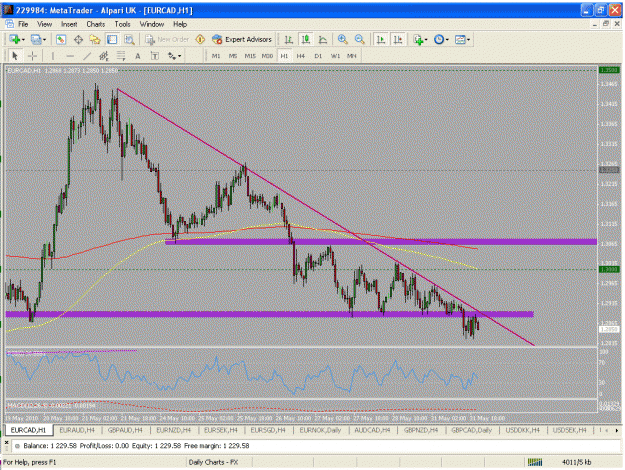Switch chart to line chart mode
The width and height of the screenshot is (625, 470).
click(323, 39)
